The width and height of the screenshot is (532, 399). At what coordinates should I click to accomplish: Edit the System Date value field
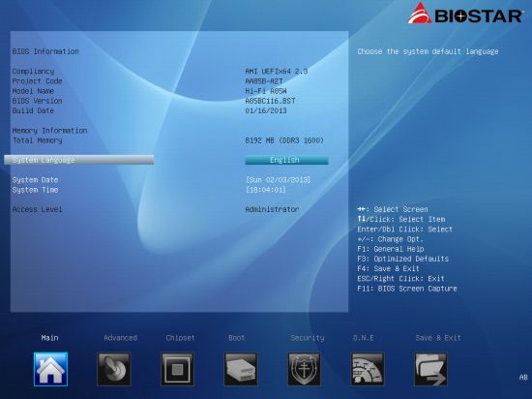(278, 179)
